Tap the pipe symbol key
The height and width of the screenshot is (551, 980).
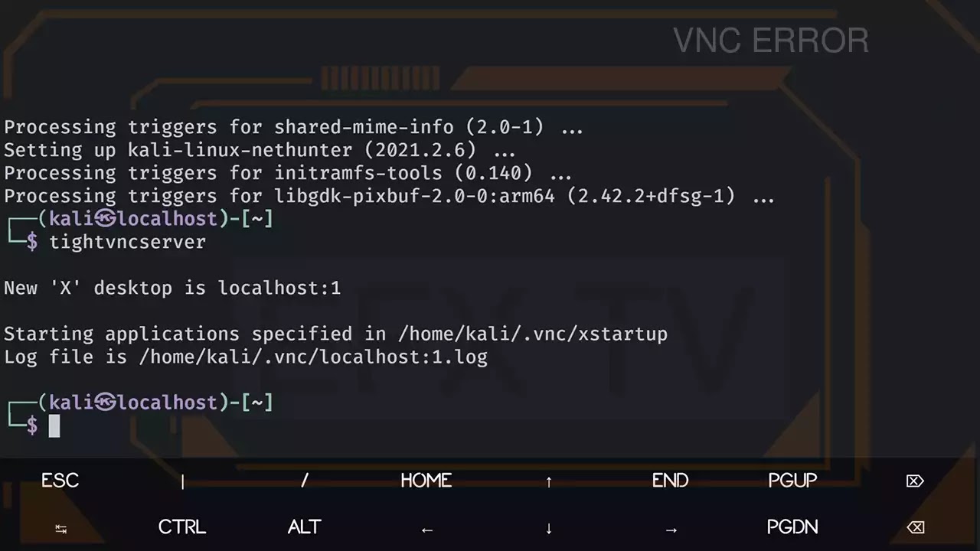(182, 481)
